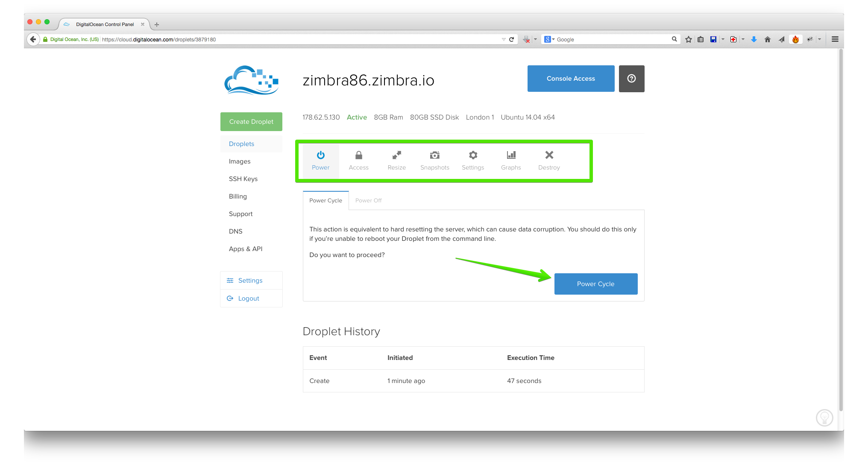Go back with the browser back arrow
This screenshot has width=868, height=465.
pyautogui.click(x=33, y=39)
